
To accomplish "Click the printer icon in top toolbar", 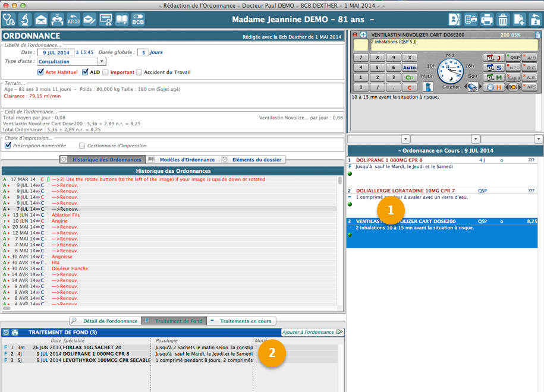I will 487,20.
